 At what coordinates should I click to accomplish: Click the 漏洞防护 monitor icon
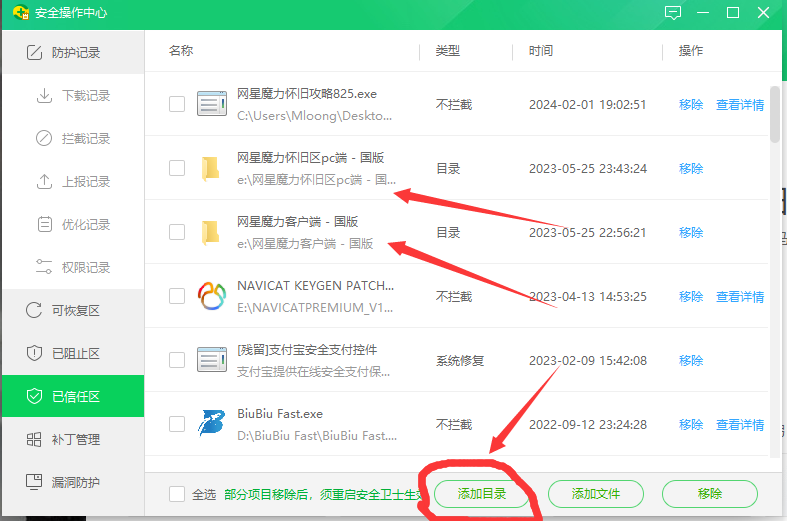pyautogui.click(x=34, y=482)
